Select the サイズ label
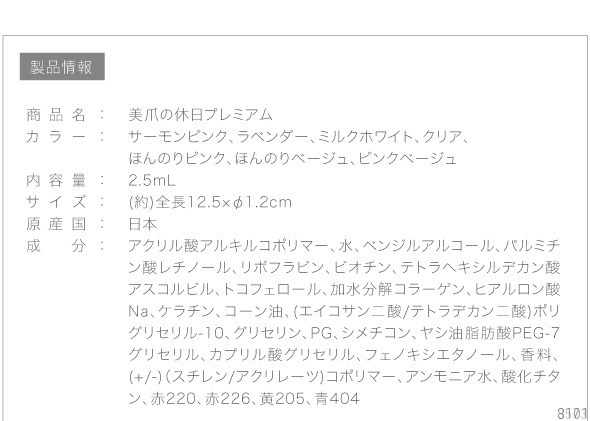Image resolution: width=590 pixels, height=421 pixels. 56,202
